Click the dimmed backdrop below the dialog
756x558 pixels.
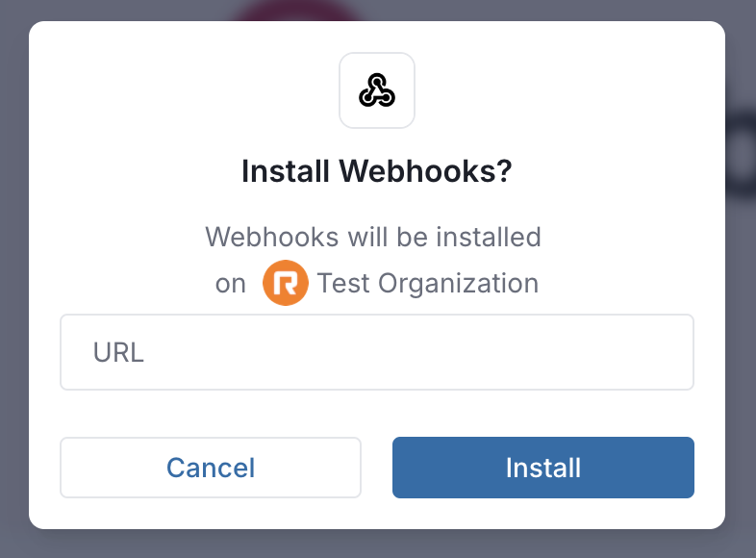[376, 544]
